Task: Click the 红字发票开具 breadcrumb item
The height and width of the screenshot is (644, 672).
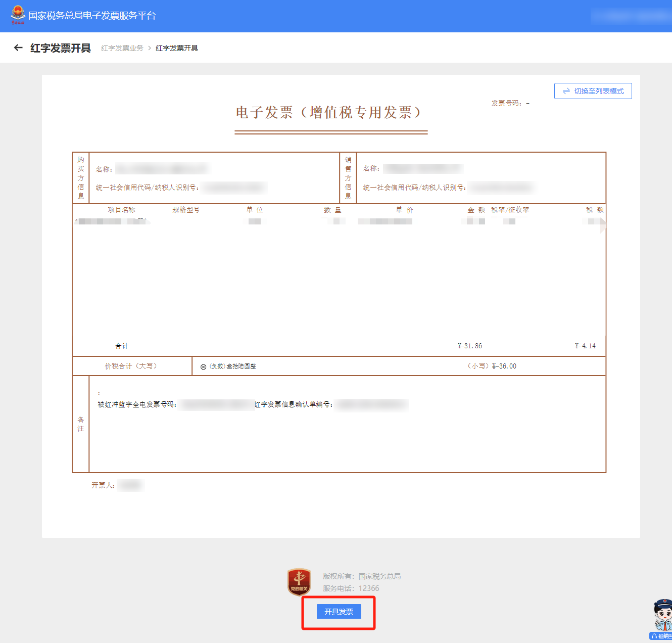Action: 177,48
